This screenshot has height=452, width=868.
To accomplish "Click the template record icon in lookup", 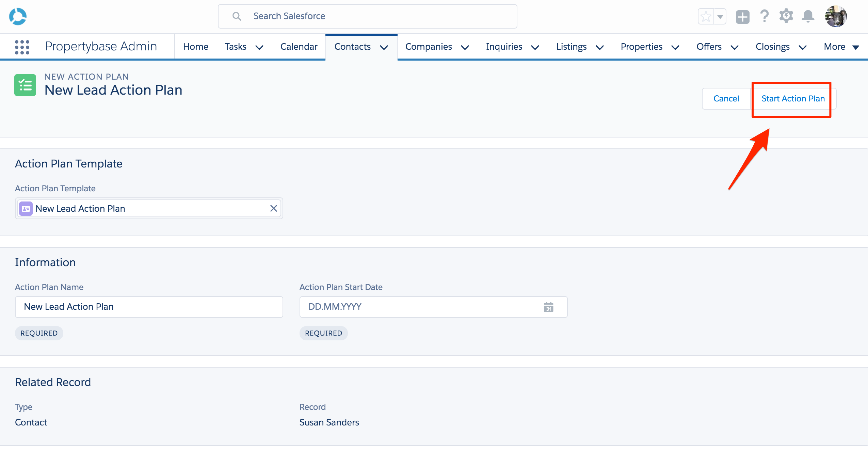I will pos(26,209).
